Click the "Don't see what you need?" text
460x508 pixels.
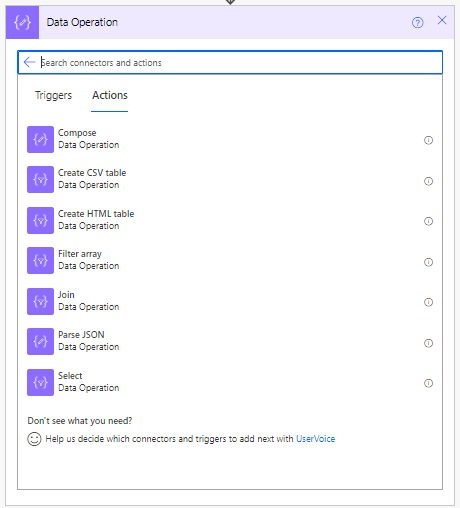(x=80, y=421)
